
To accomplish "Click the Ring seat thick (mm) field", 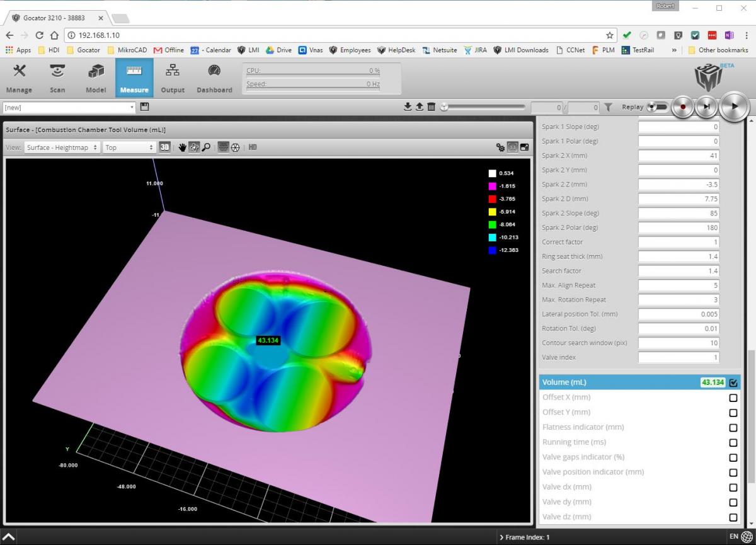I will (679, 256).
